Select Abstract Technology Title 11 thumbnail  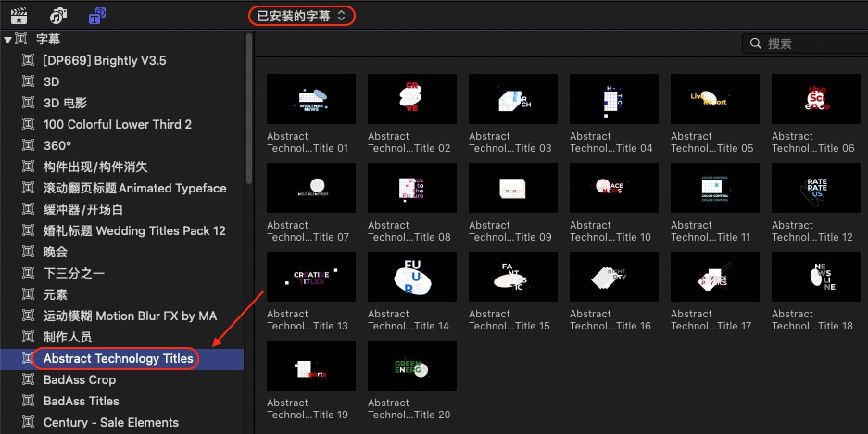coord(715,188)
